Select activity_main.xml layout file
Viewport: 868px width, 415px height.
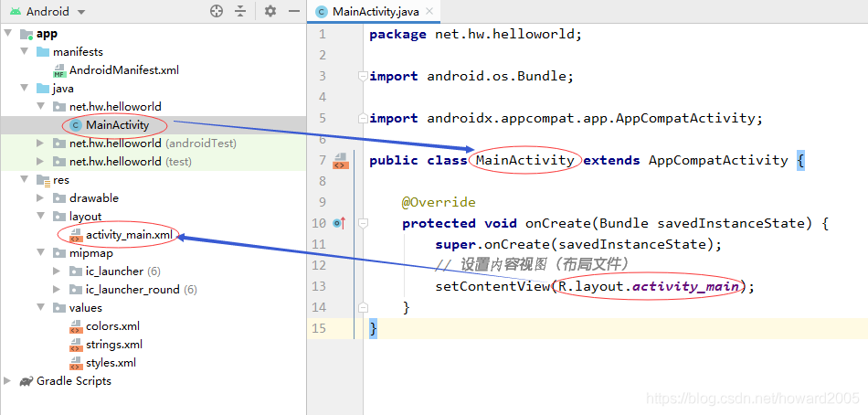129,235
